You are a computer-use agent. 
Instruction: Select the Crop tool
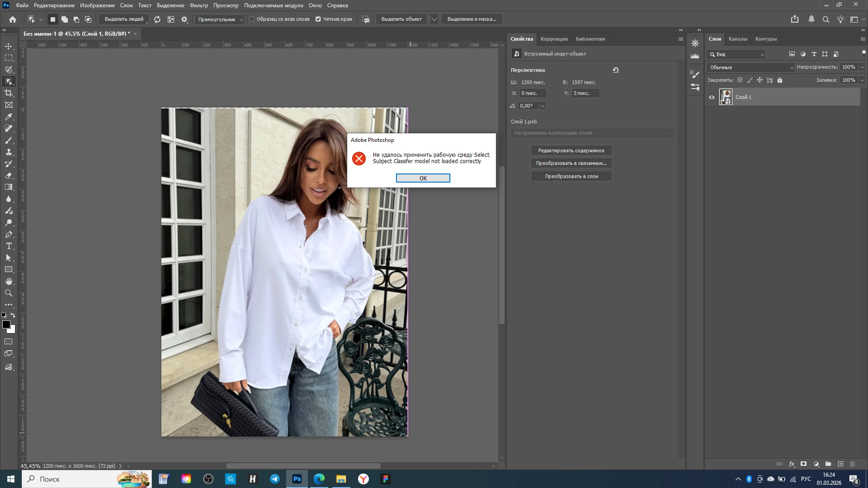click(x=9, y=93)
